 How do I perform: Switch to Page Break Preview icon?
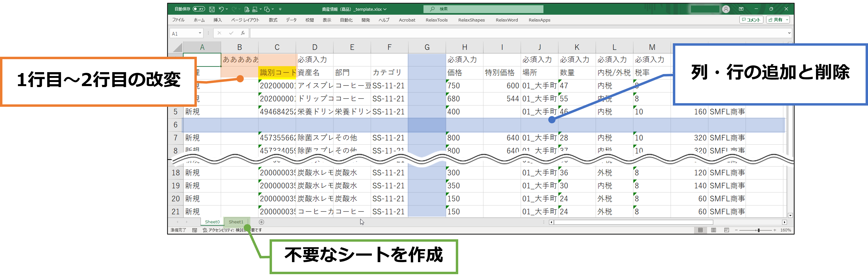point(727,230)
